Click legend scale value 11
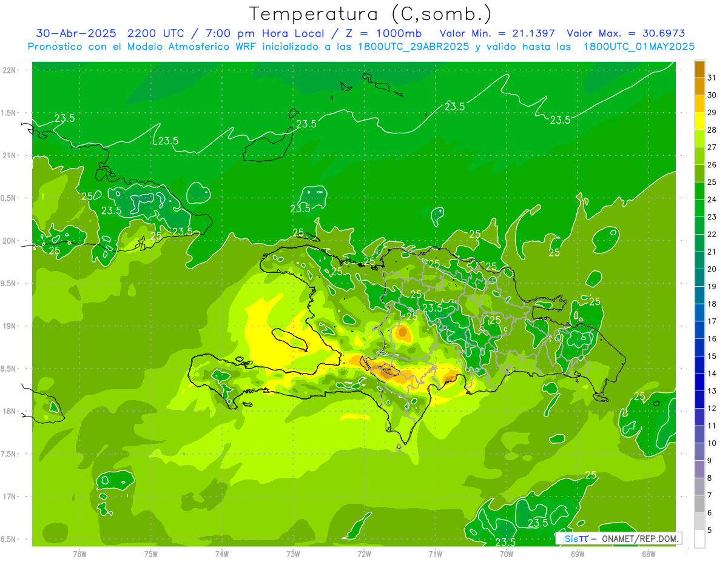The image size is (728, 562). pyautogui.click(x=712, y=426)
